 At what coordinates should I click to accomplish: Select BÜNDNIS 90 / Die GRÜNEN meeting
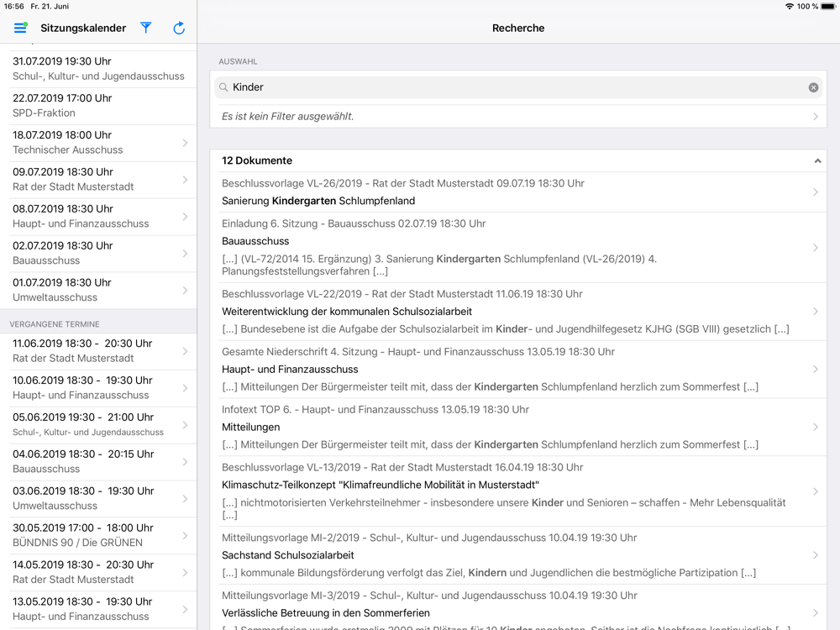click(x=98, y=535)
